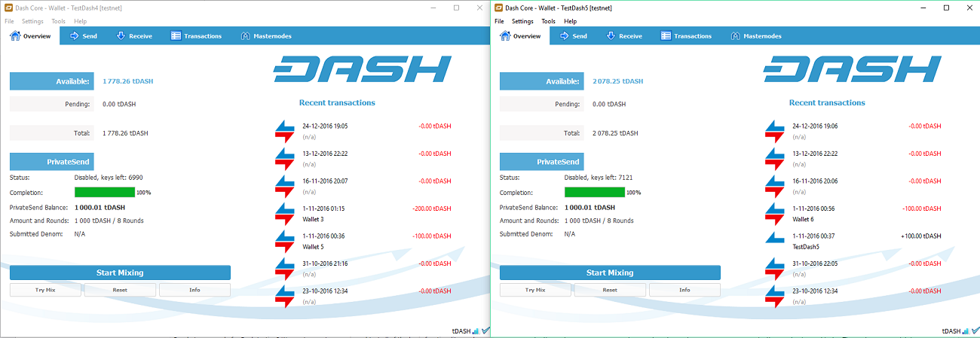Click Reset in TestDash5 wallet

pos(610,290)
